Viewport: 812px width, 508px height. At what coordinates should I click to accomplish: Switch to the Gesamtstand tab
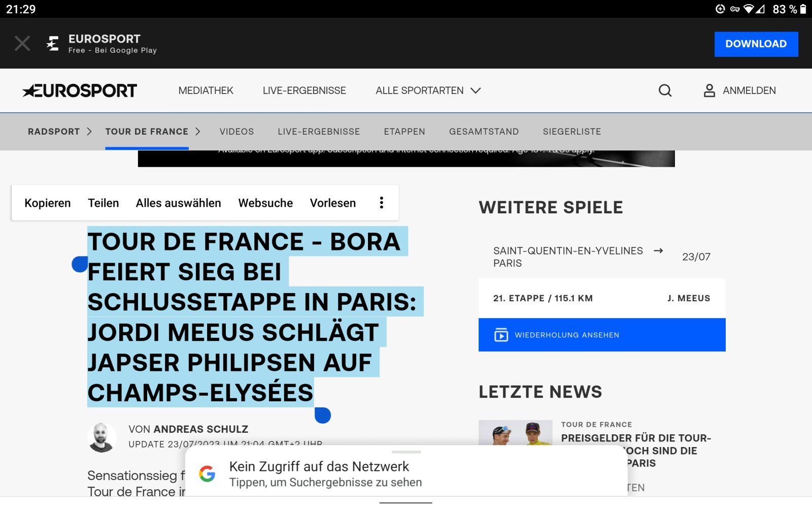point(484,132)
